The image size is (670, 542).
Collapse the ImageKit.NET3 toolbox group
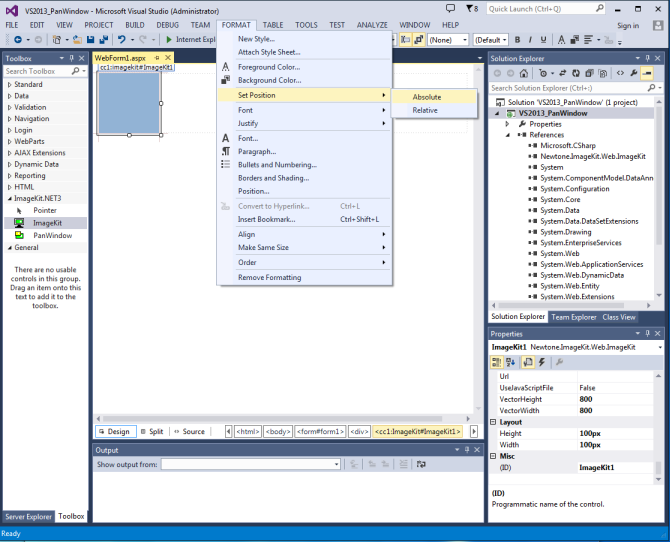point(9,199)
